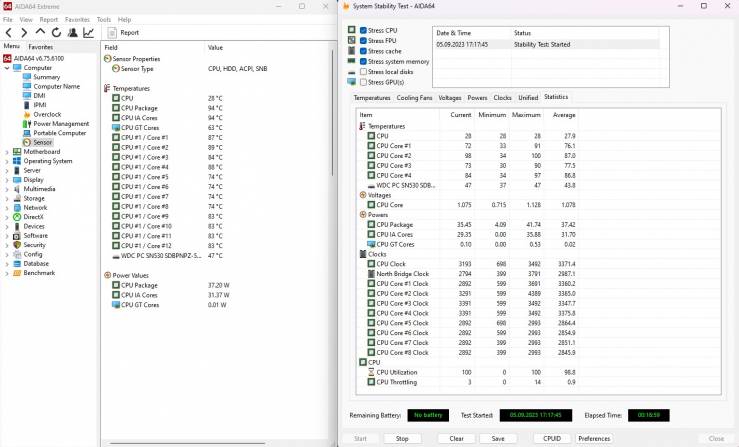
Task: Uncheck the Stress FPU checkbox
Action: [x=363, y=41]
